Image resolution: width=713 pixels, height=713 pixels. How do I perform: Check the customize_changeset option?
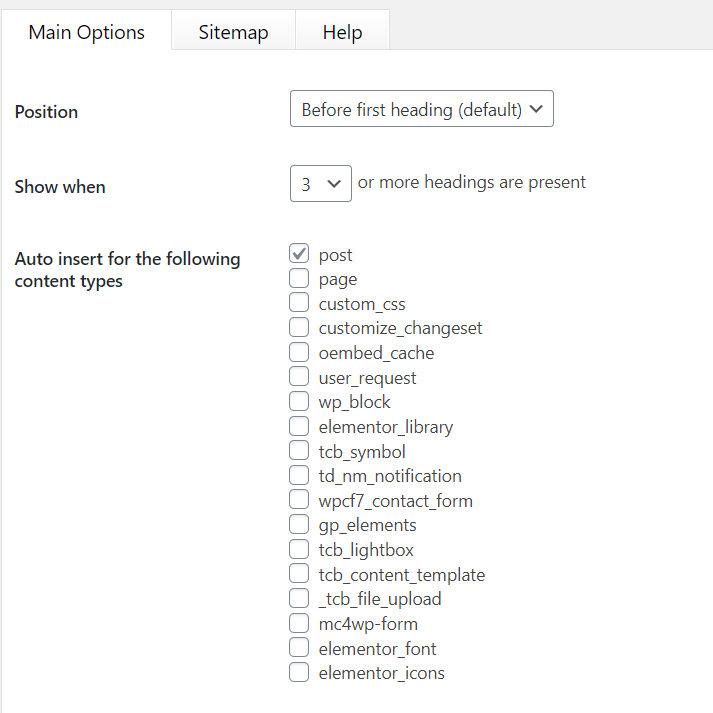299,328
